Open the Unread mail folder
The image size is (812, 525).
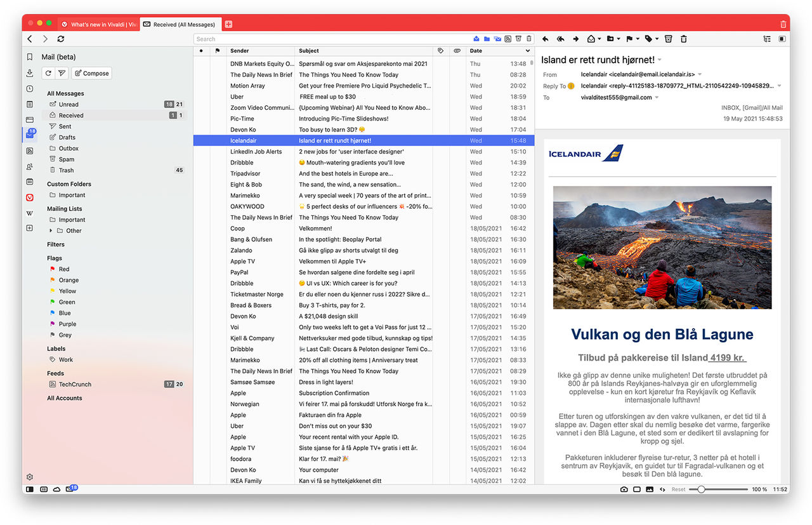[115, 104]
